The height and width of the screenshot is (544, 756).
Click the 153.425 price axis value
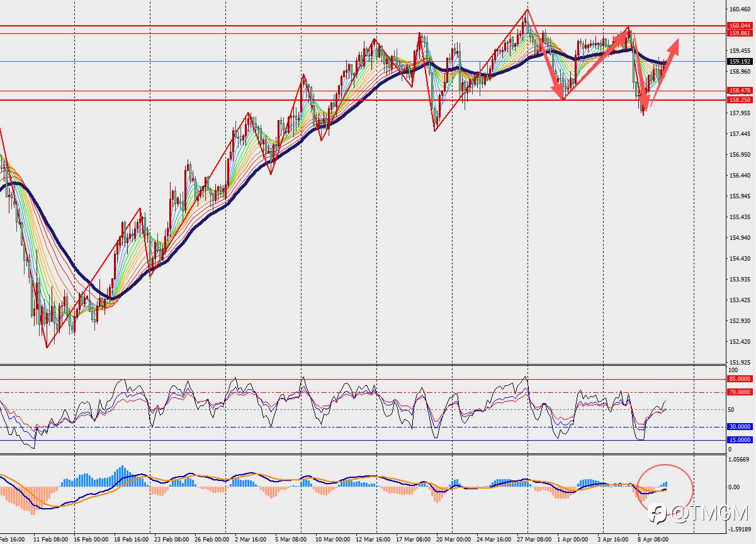(x=740, y=300)
